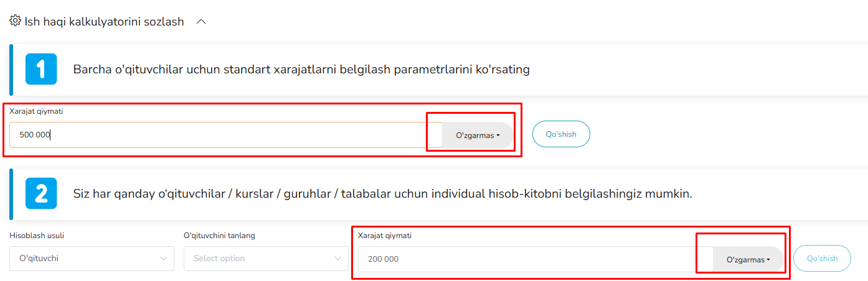This screenshot has width=868, height=281.
Task: Click the Hisoblash usuli field label
Action: [x=37, y=236]
